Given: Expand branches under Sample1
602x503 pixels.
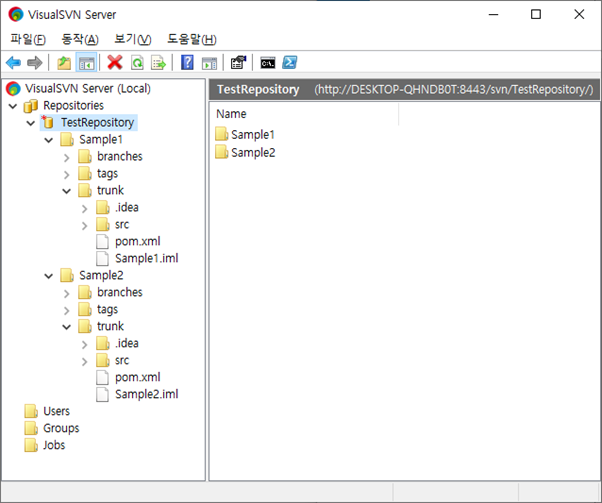Looking at the screenshot, I should tap(66, 157).
